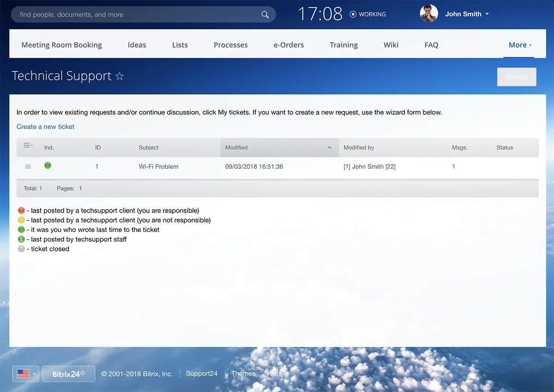Toggle the Working status stop icon
This screenshot has width=554, height=392.
pos(353,14)
